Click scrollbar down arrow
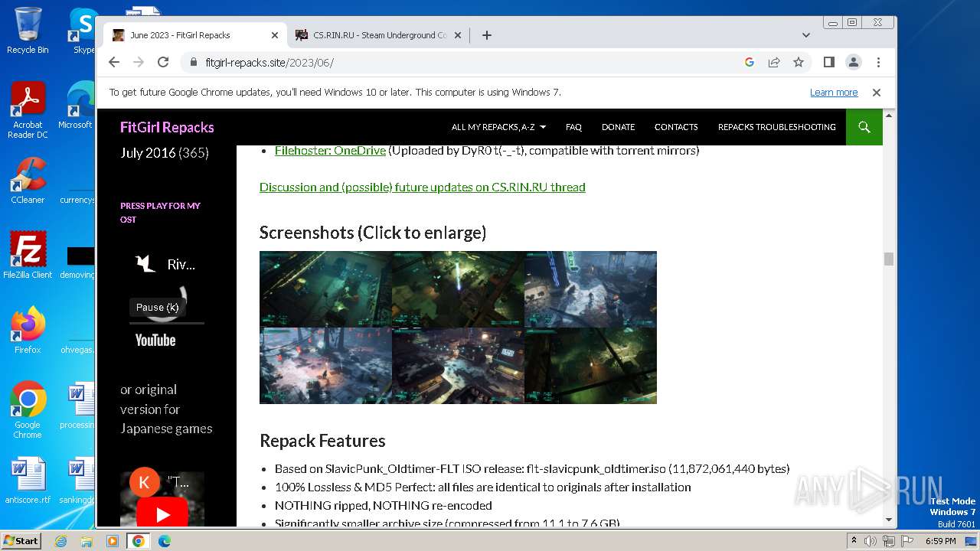Screen dimensions: 980x551 889,520
